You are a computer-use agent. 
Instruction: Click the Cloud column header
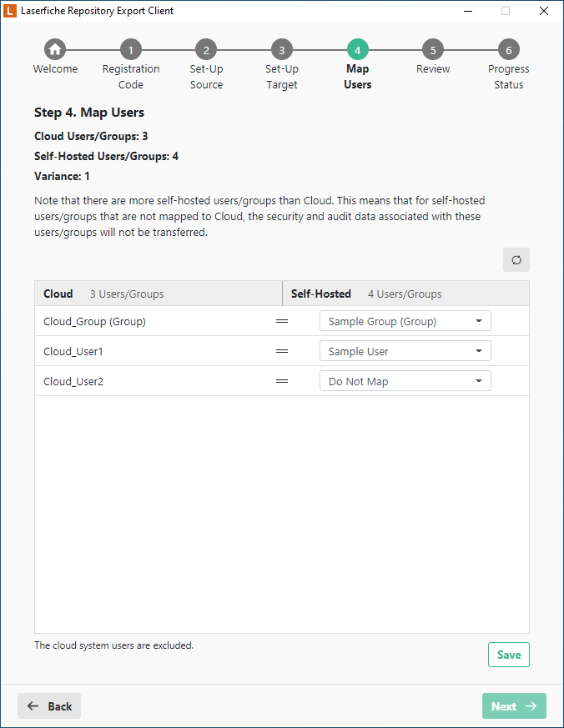(x=58, y=294)
